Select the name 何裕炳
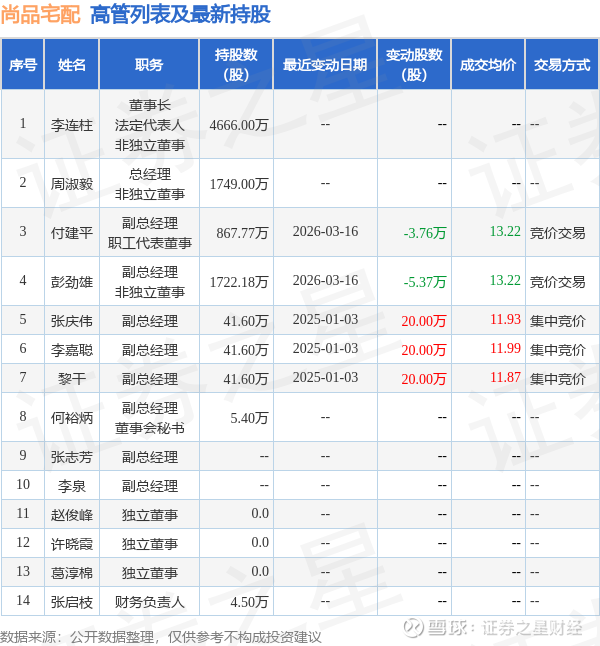 coord(72,418)
